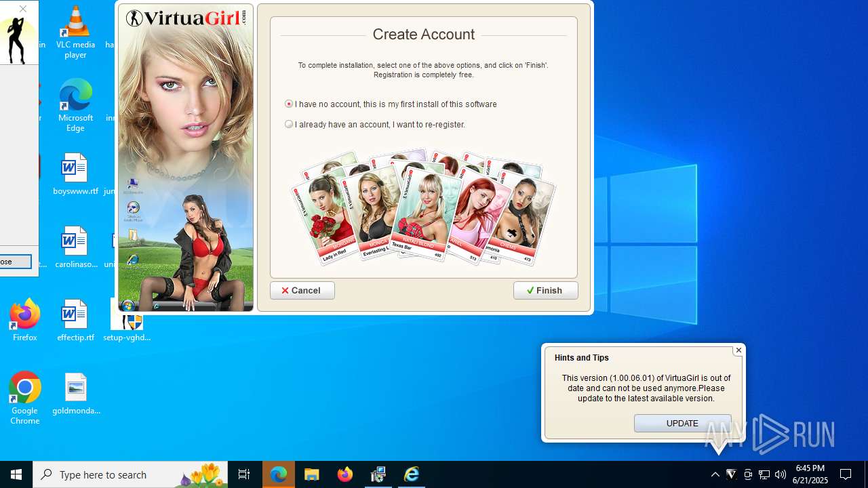Show hidden system tray icons
The height and width of the screenshot is (488, 868).
715,474
